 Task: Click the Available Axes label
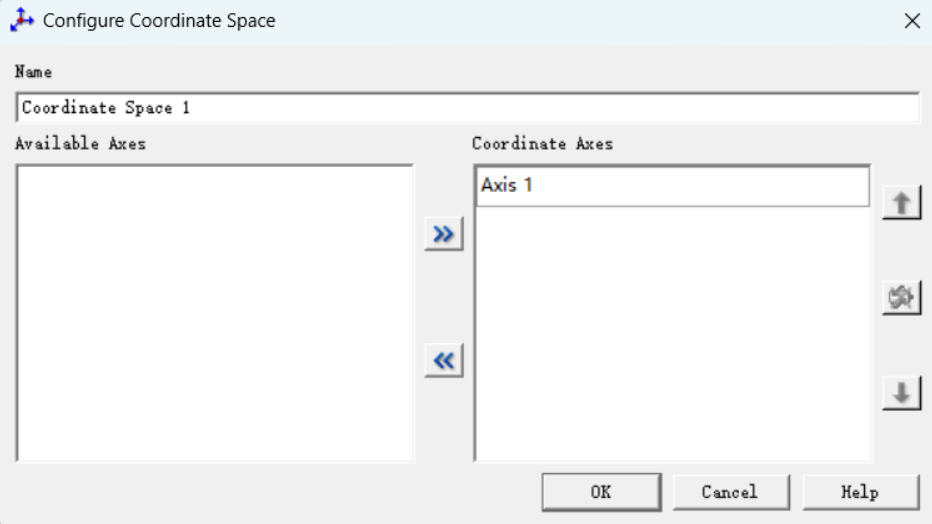tap(80, 144)
